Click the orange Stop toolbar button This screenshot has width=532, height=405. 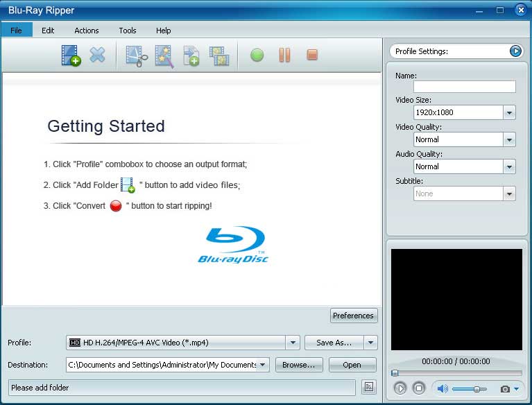click(312, 55)
